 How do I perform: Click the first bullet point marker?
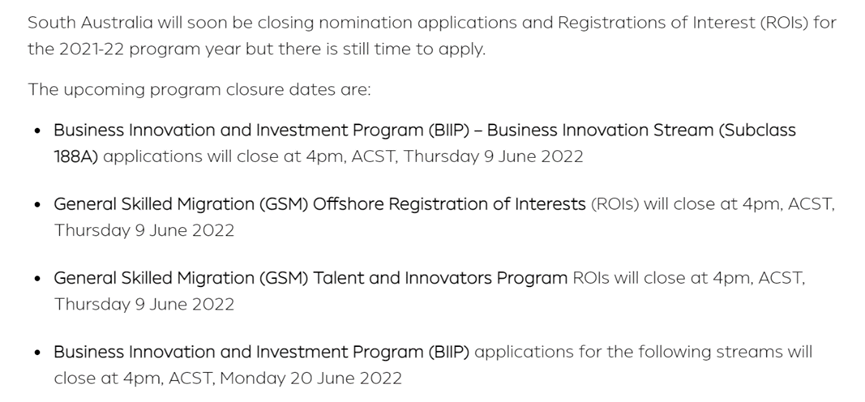[38, 131]
